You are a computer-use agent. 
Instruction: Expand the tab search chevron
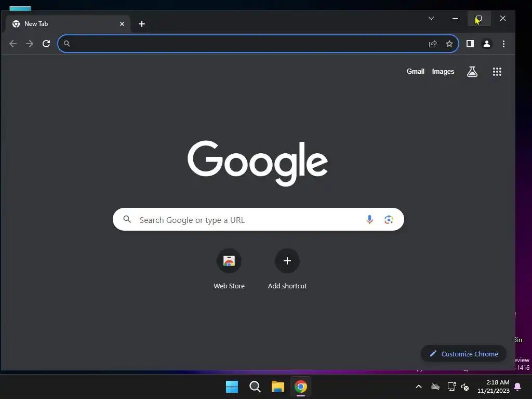tap(431, 18)
